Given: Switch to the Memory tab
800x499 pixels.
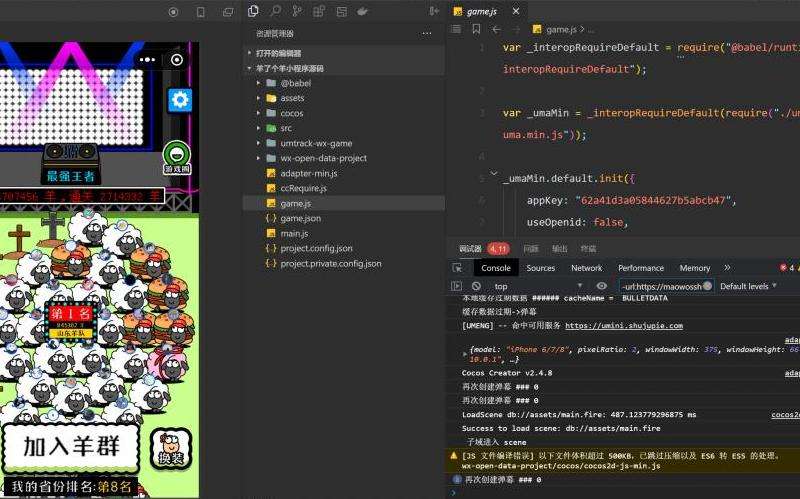Looking at the screenshot, I should tap(694, 268).
